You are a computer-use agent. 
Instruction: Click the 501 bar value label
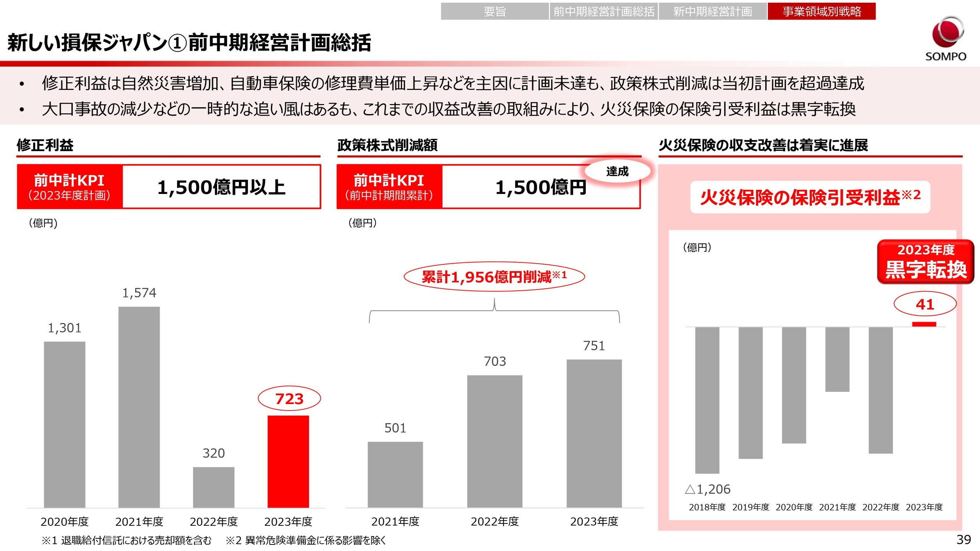395,428
